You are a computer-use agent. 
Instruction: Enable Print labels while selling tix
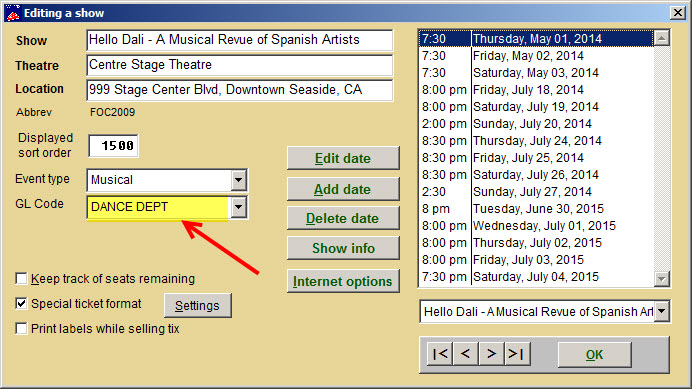21,329
